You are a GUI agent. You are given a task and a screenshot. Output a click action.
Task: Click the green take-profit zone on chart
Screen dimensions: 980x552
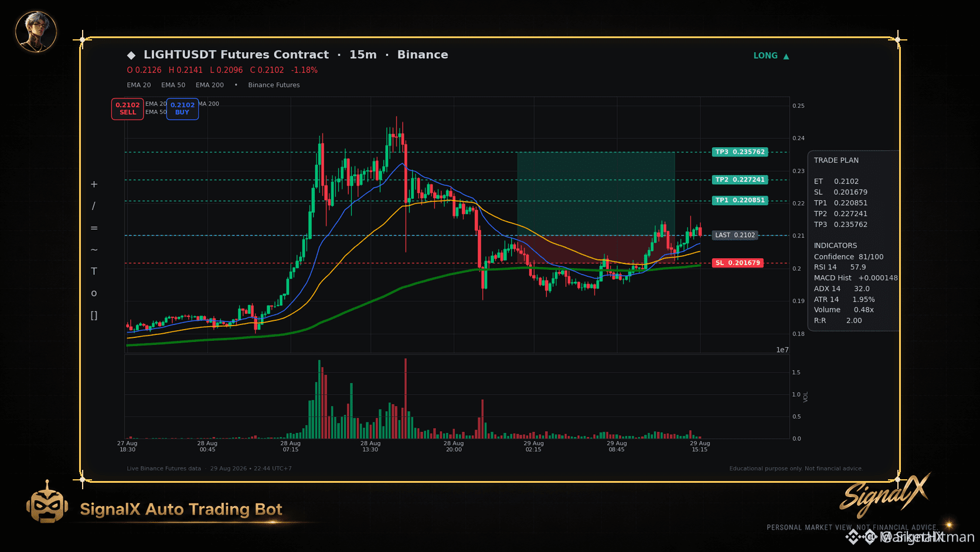click(x=596, y=194)
